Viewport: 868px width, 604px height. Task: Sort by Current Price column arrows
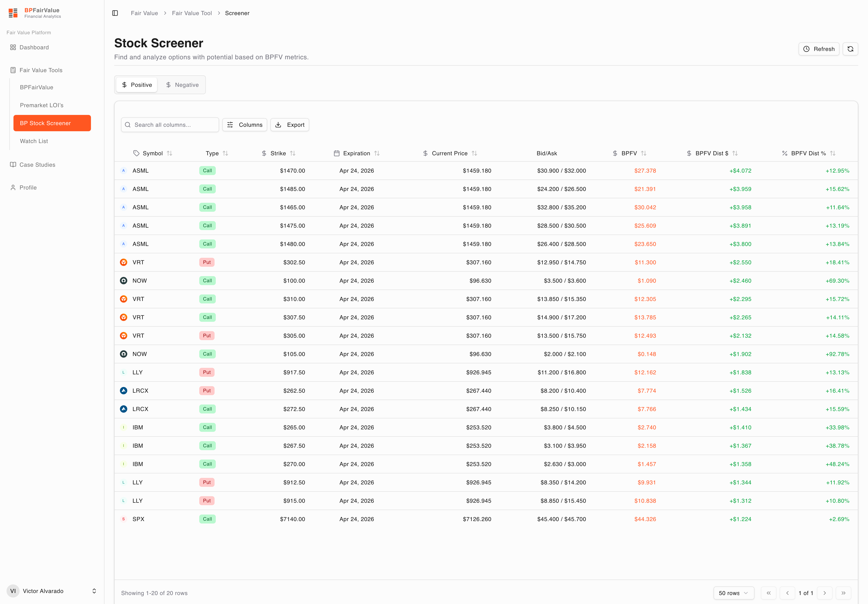click(x=474, y=153)
